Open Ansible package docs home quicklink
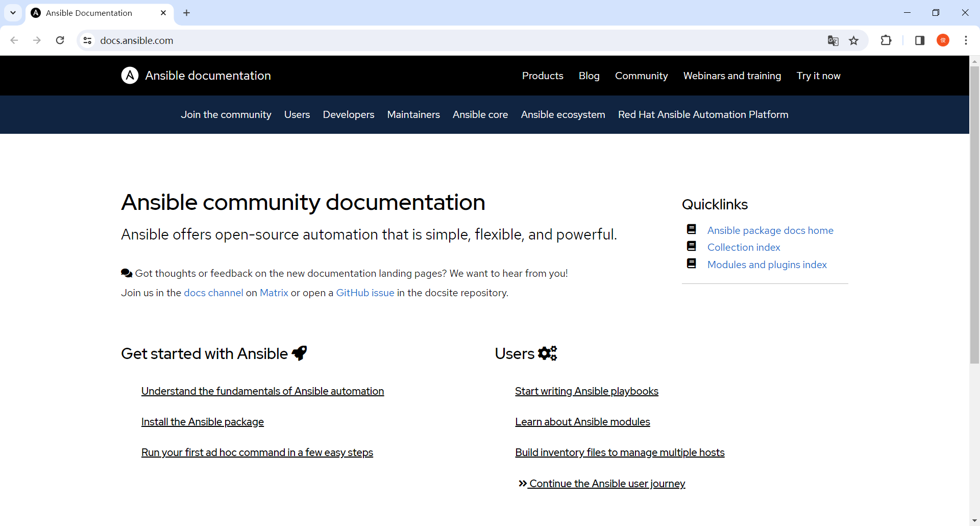The width and height of the screenshot is (980, 526). pos(770,230)
